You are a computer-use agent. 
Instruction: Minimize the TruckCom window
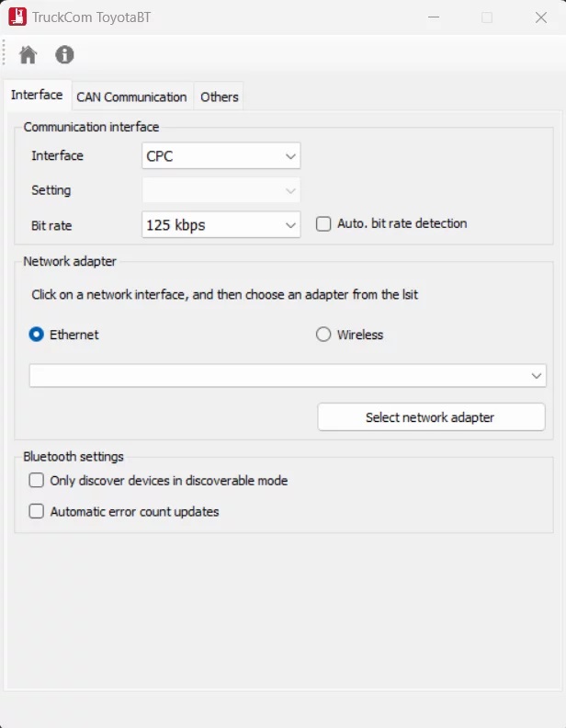click(x=434, y=17)
